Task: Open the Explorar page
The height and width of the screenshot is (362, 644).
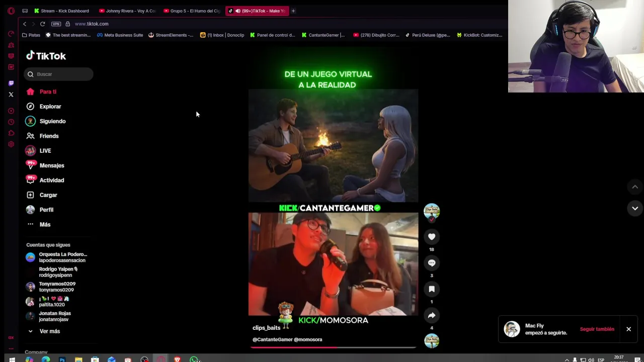Action: click(43, 107)
